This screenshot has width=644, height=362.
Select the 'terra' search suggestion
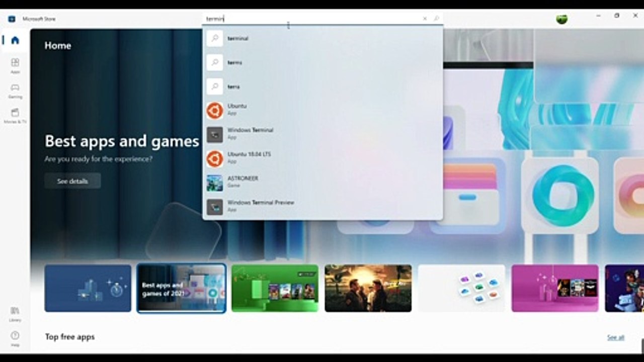click(x=323, y=86)
